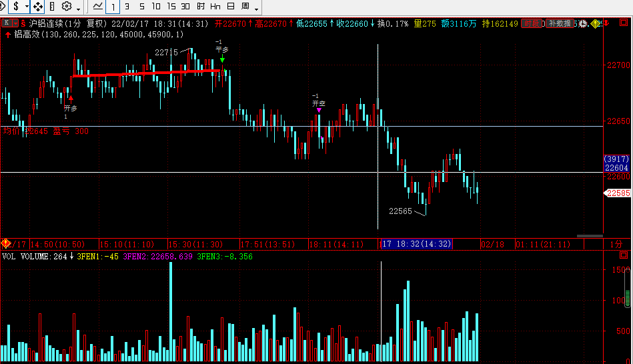Image resolution: width=633 pixels, height=364 pixels.
Task: Switch to daily 日 period
Action: point(231,7)
